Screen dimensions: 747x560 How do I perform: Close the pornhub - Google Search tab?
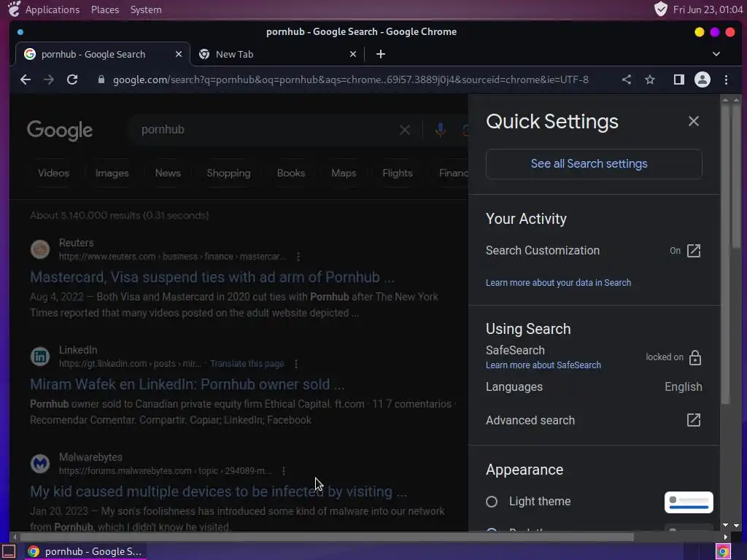pos(179,54)
